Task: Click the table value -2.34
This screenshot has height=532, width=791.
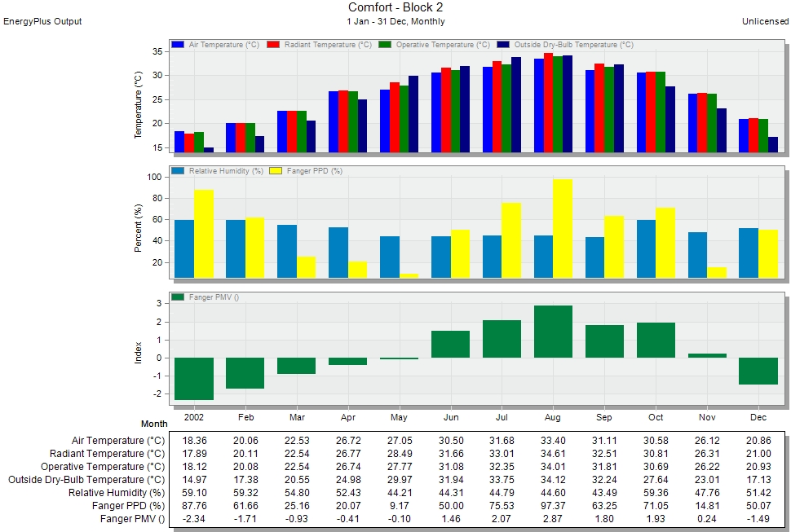Action: 194,519
